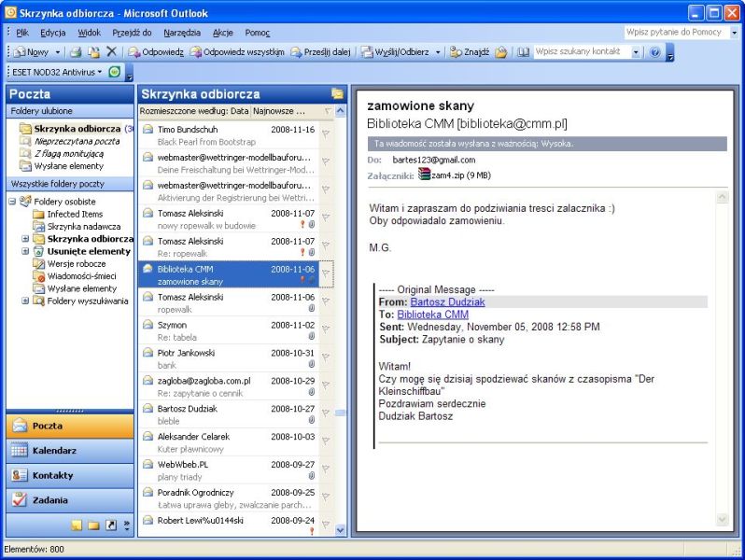Click the Help question mark toolbar icon
Viewport: 745px width, 560px height.
[x=655, y=52]
